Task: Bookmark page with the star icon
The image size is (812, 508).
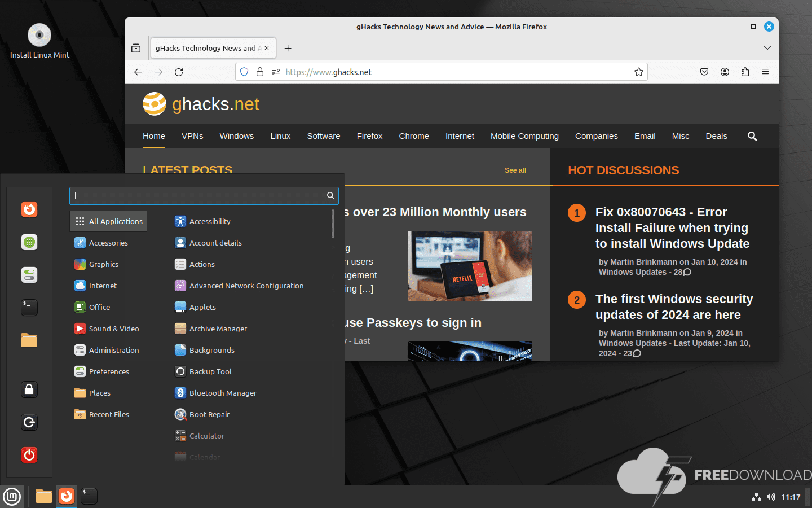Action: pyautogui.click(x=638, y=72)
